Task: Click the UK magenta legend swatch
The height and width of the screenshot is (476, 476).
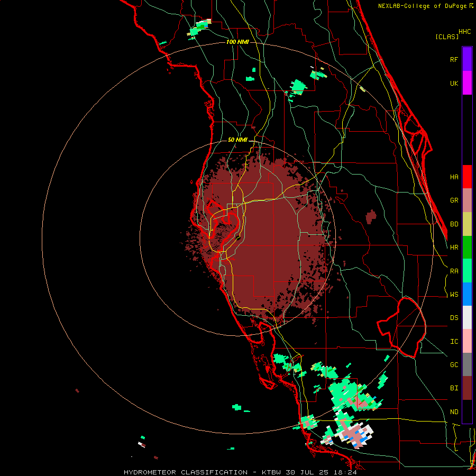Action: point(467,83)
